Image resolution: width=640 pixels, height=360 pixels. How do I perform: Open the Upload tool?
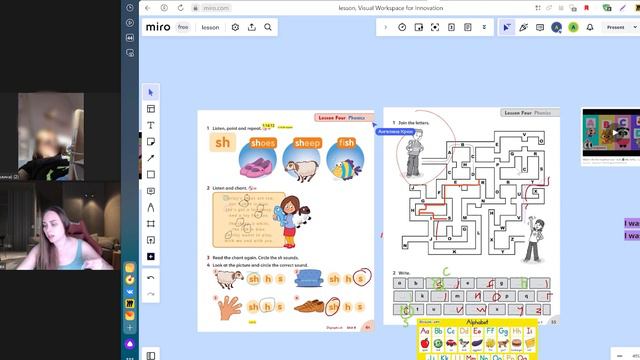point(151,240)
